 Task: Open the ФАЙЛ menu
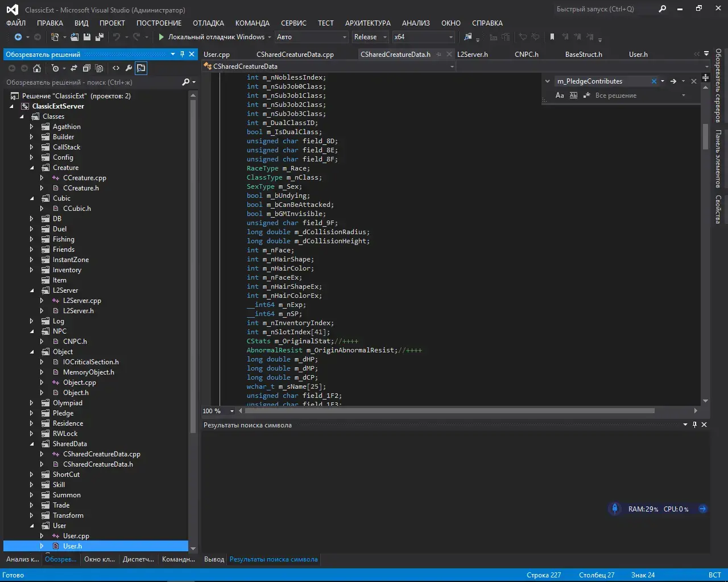point(16,23)
